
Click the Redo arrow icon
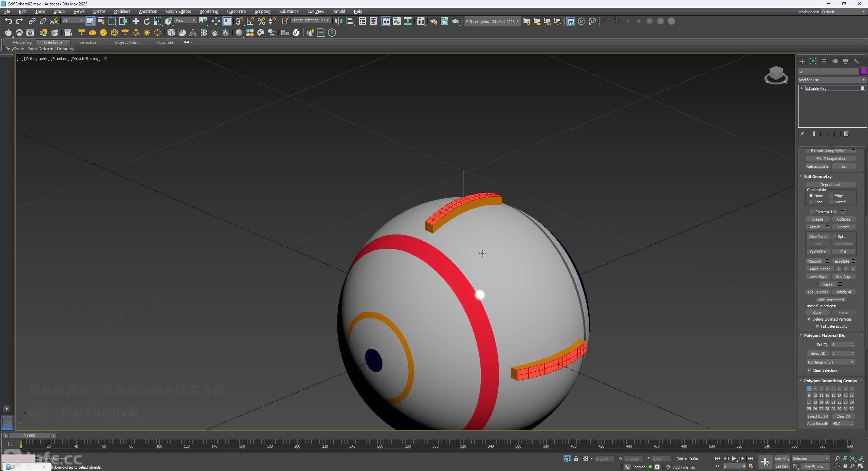click(19, 21)
